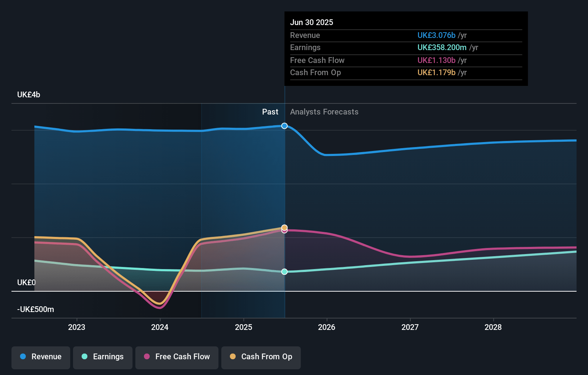Toggle the Revenue series in legend
Screen dimensions: 588x375
(41, 357)
